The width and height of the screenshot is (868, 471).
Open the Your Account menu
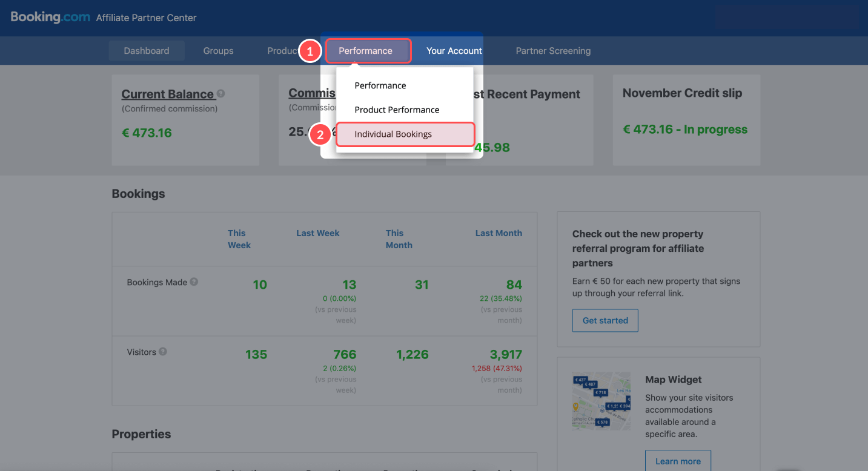tap(454, 51)
